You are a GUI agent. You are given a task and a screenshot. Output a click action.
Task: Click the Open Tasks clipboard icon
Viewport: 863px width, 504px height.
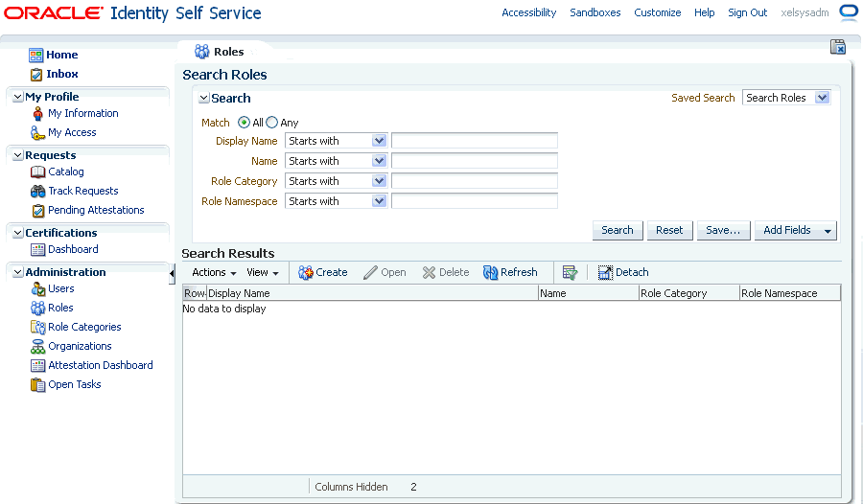pos(38,385)
